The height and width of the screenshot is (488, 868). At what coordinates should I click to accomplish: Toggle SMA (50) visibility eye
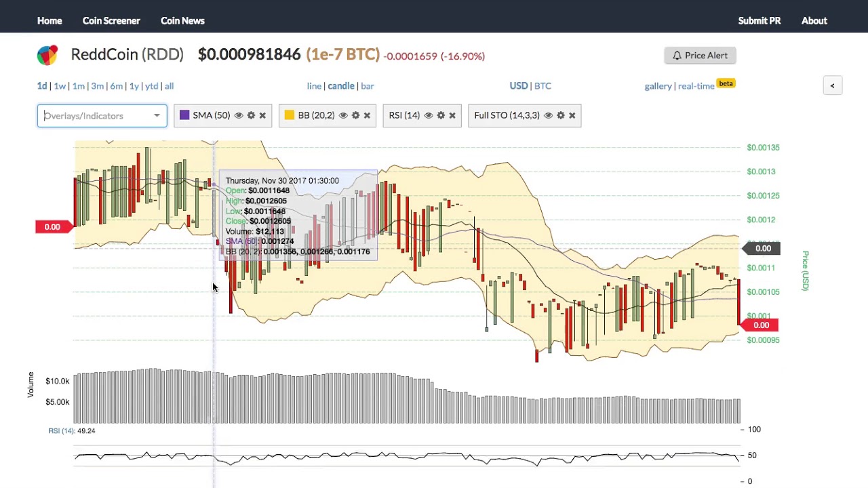[239, 115]
